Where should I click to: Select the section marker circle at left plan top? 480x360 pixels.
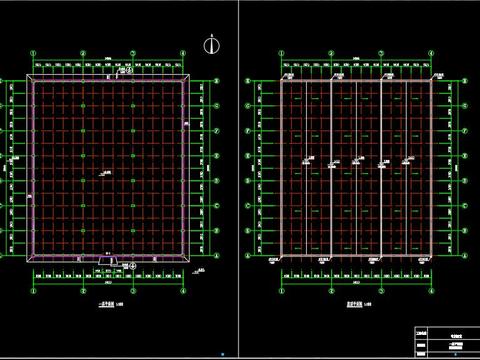click(130, 70)
